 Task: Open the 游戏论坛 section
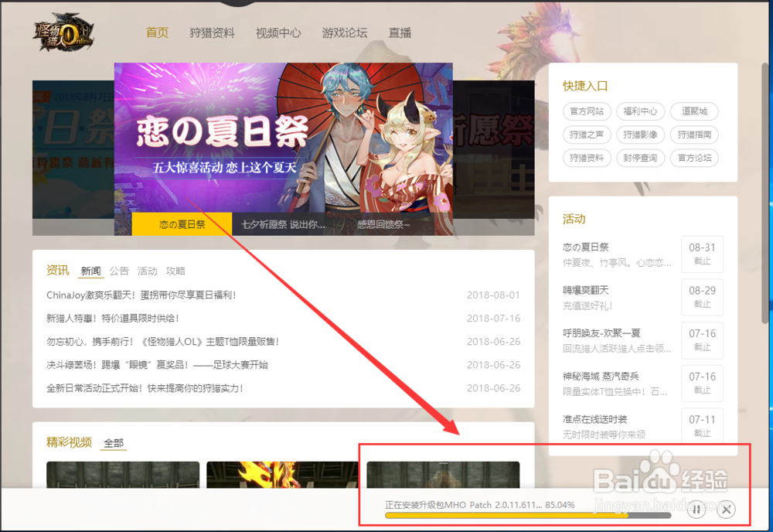point(344,32)
